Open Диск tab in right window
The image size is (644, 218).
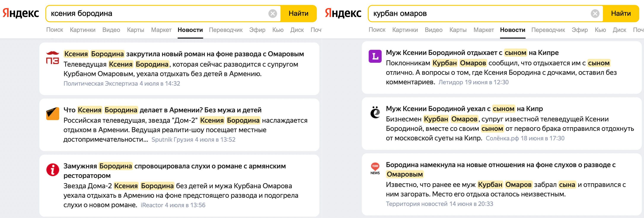(x=620, y=30)
